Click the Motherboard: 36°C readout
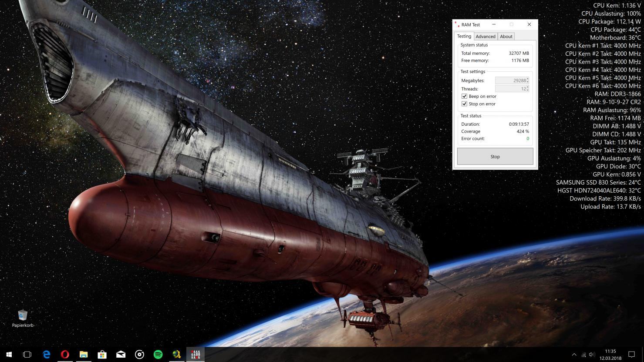Screen dimensions: 644x362 615,37
